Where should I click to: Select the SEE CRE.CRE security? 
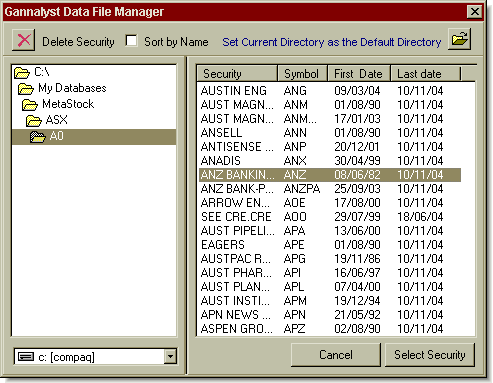click(330, 217)
